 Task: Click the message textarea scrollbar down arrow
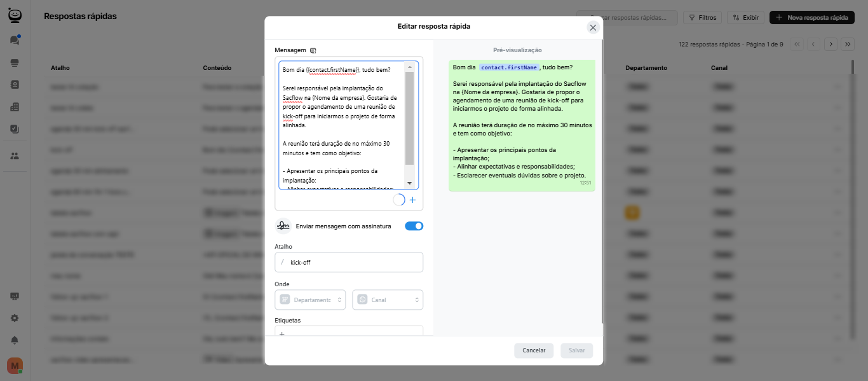tap(409, 183)
